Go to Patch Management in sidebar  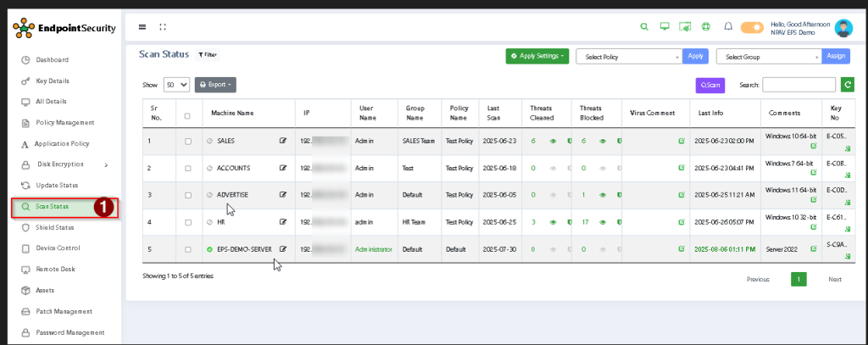[x=64, y=311]
